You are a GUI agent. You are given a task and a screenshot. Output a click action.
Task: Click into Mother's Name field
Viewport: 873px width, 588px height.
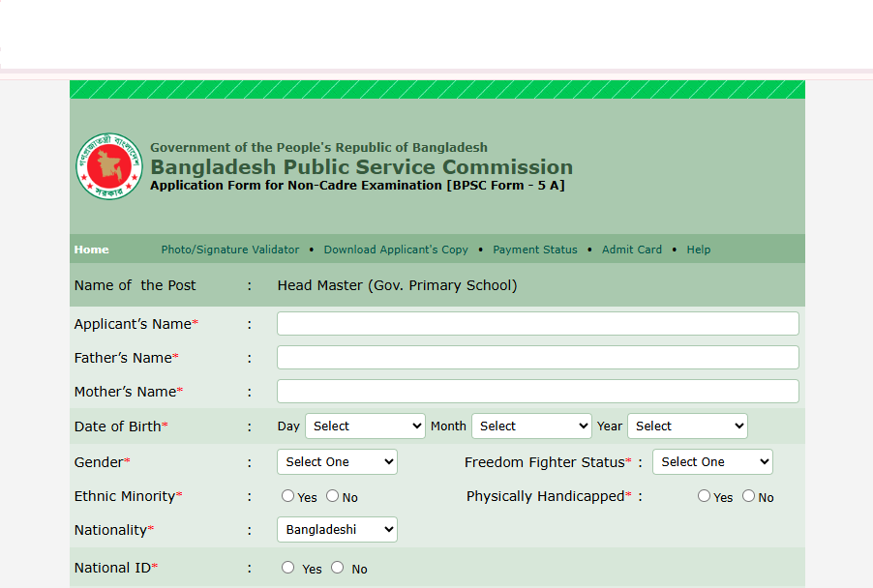point(537,392)
